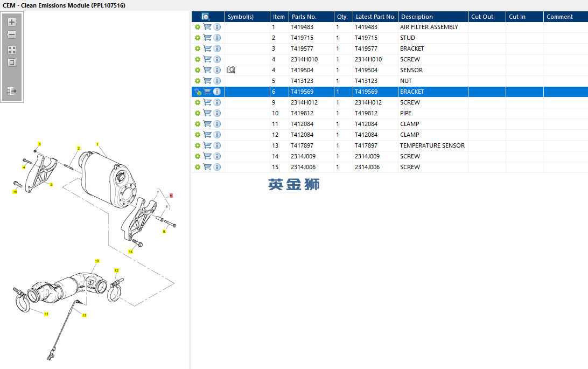Viewport: 588px width, 369px height.
Task: Select part number 2314J006
Action: [303, 167]
